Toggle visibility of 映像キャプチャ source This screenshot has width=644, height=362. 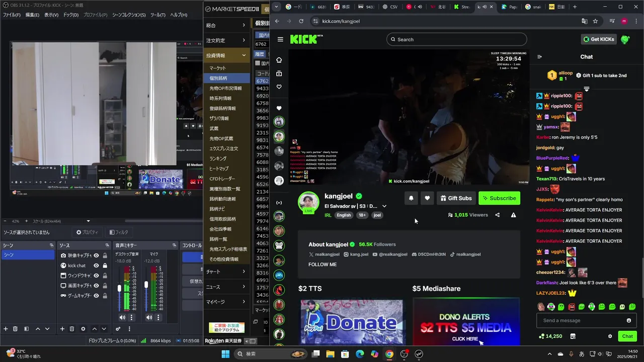coord(96,255)
